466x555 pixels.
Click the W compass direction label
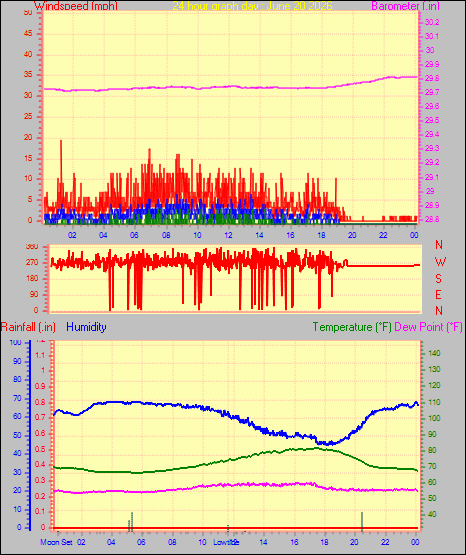(440, 262)
